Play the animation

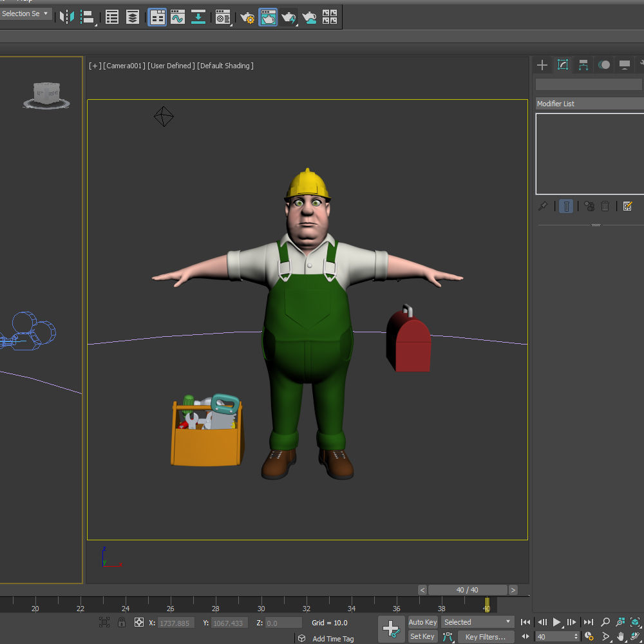tap(556, 622)
